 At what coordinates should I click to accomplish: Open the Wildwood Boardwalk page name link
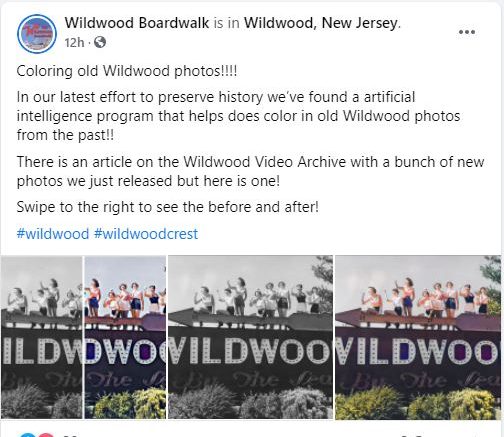137,23
